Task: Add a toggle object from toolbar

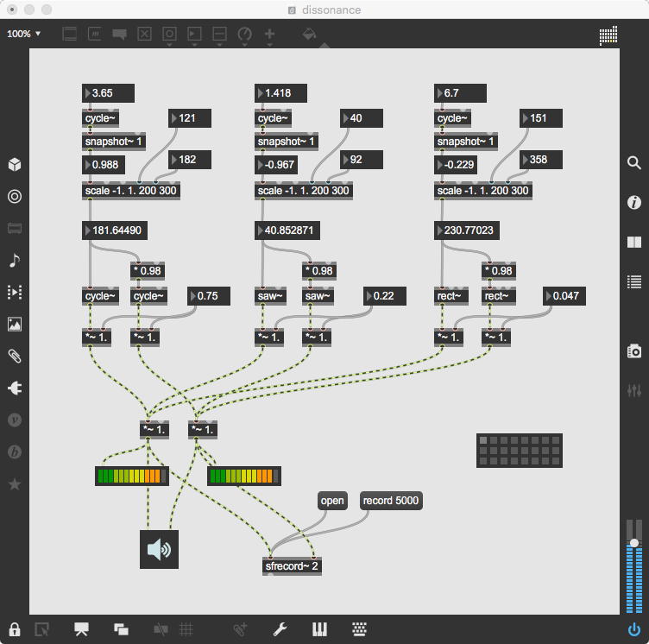Action: coord(144,34)
